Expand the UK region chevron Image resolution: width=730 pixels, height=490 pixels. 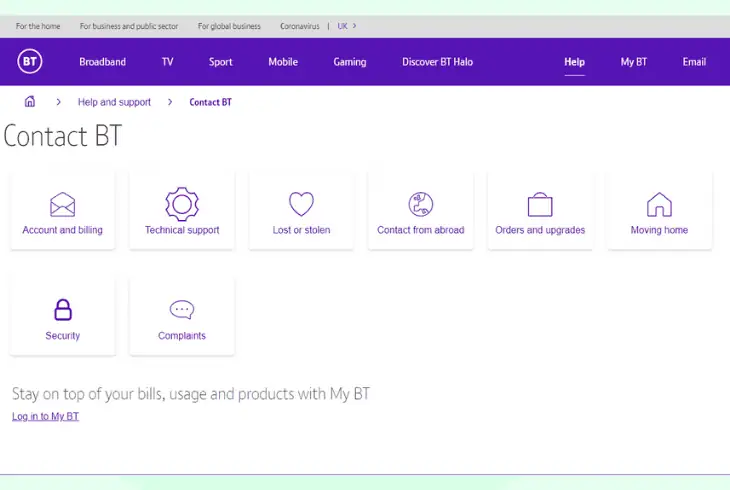pyautogui.click(x=354, y=26)
